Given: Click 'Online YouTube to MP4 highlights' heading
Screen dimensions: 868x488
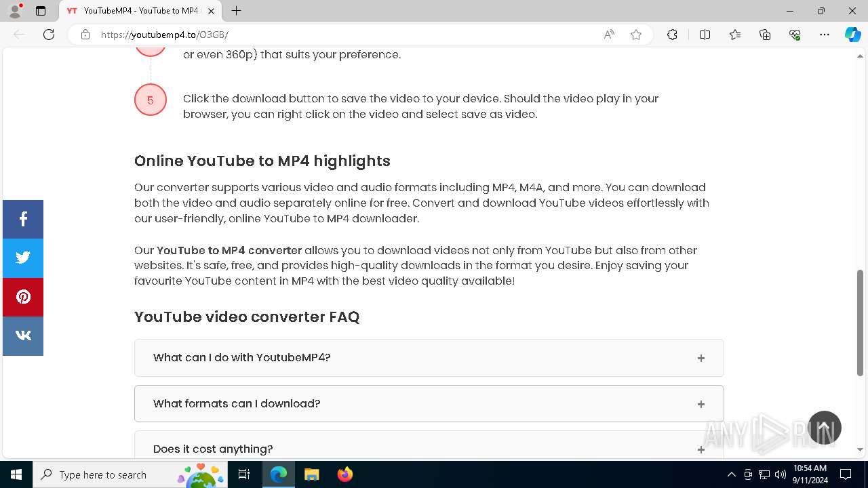Looking at the screenshot, I should [x=262, y=161].
